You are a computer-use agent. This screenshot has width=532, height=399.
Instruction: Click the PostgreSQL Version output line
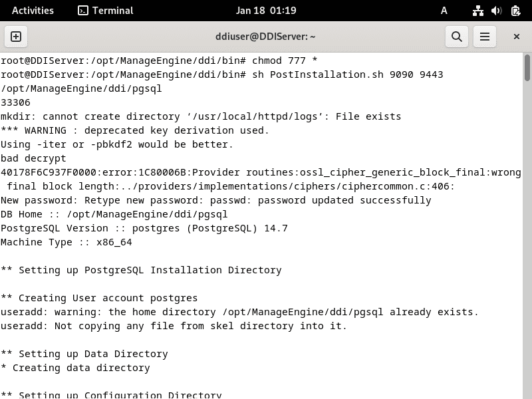(x=144, y=228)
